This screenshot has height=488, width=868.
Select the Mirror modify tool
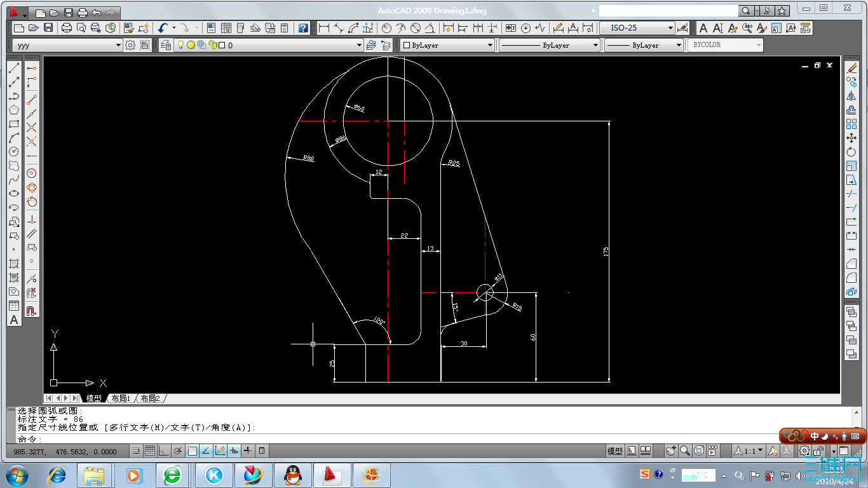click(851, 96)
